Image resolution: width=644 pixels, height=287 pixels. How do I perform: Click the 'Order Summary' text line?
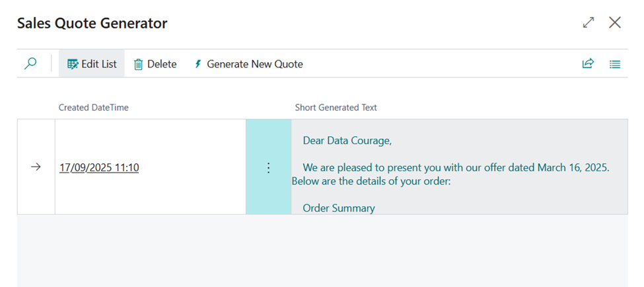click(339, 208)
